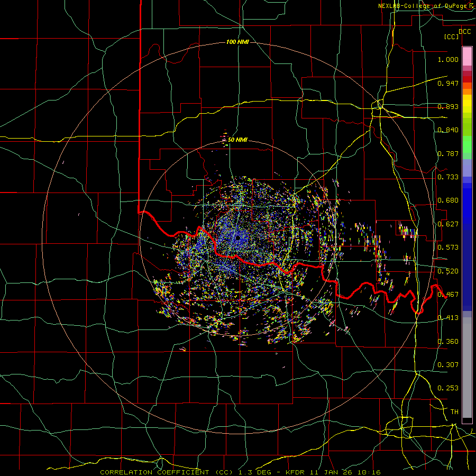Select the 0.253 scale value
Viewport: 476px width, 476px height.
(x=448, y=388)
